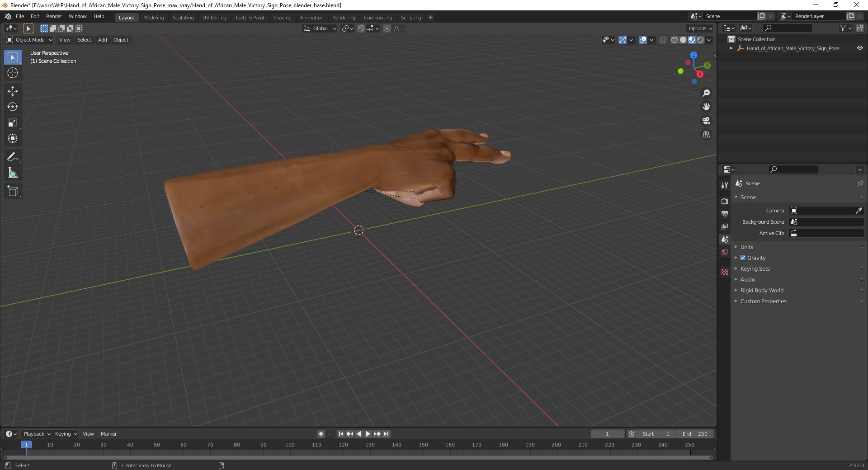868x470 pixels.
Task: Expand the Units panel
Action: pyautogui.click(x=747, y=247)
